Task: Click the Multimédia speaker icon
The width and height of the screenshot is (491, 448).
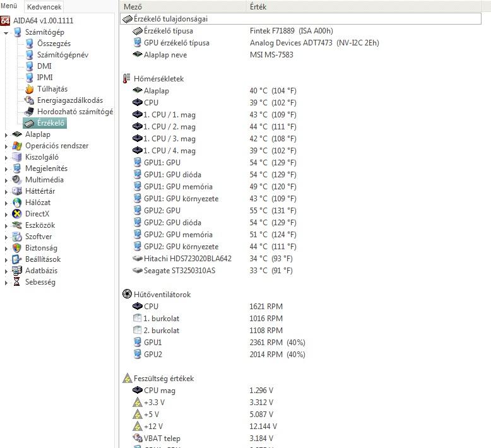Action: [x=17, y=180]
